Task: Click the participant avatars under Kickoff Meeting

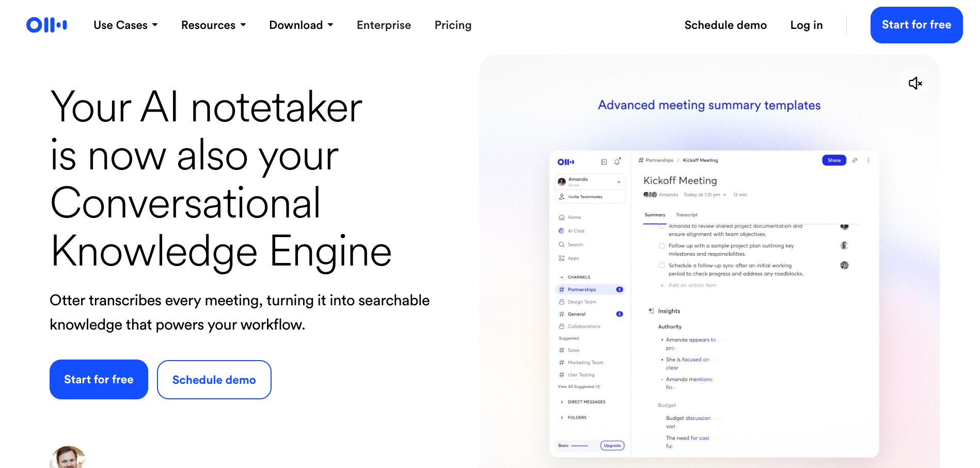Action: tap(650, 195)
